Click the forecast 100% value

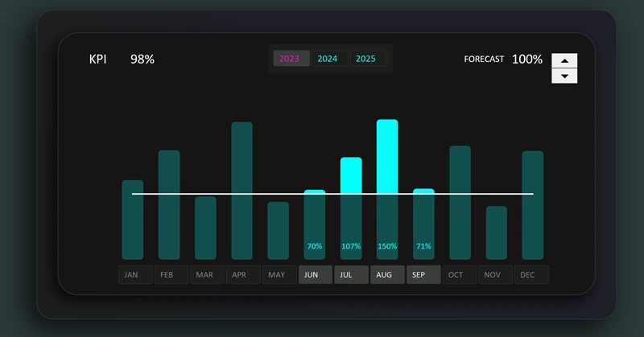527,60
